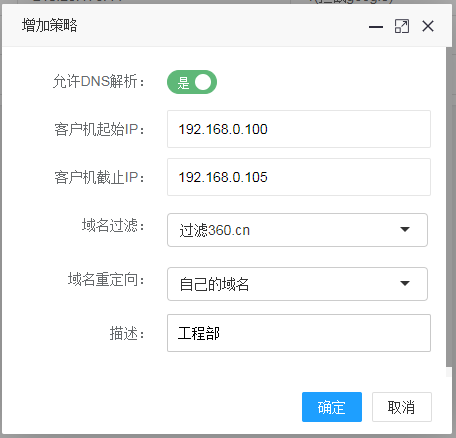The image size is (456, 438).
Task: Open the 自己的域名 combo box
Action: pyautogui.click(x=297, y=284)
